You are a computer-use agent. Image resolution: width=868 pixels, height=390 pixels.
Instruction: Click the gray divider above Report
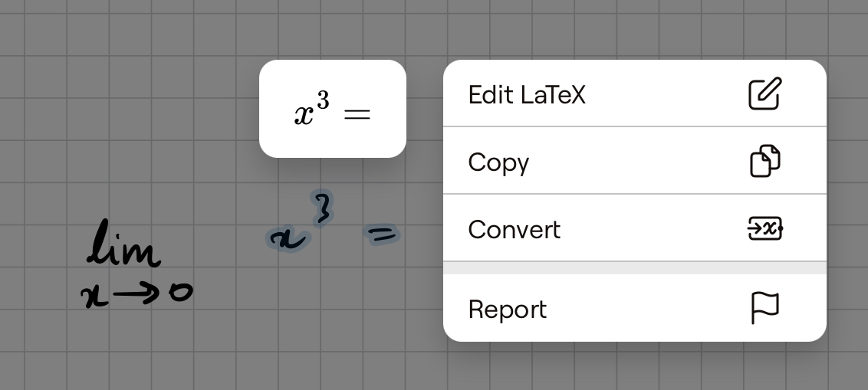(x=634, y=268)
